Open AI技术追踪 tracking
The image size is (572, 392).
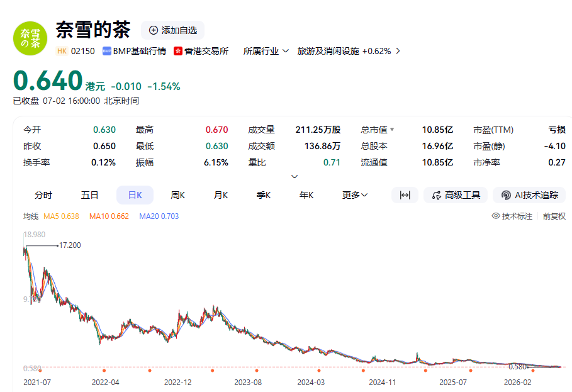coord(529,195)
